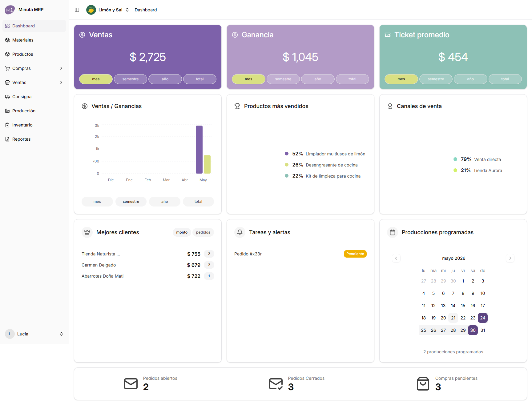Click the Ventas / Ganancias dollar icon

pyautogui.click(x=85, y=106)
